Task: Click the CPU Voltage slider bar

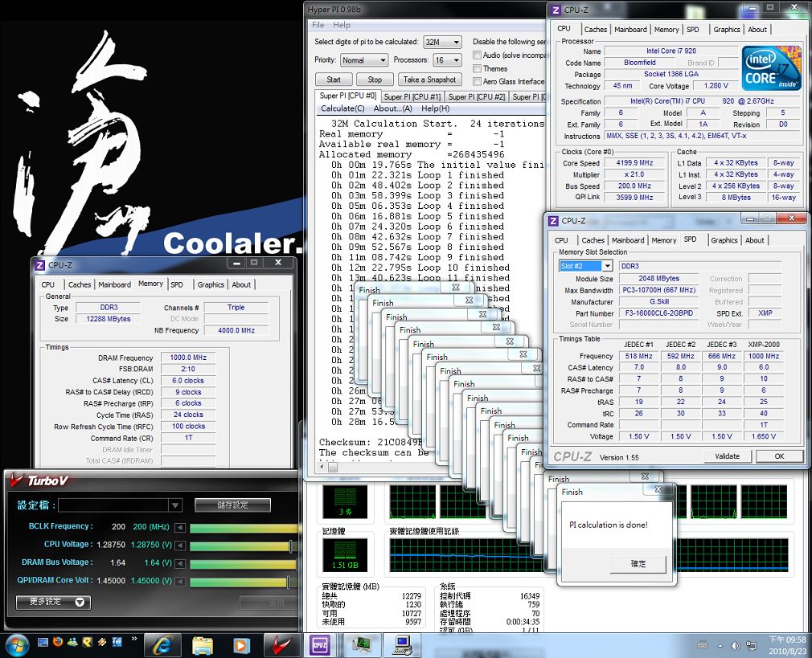Action: pyautogui.click(x=244, y=546)
